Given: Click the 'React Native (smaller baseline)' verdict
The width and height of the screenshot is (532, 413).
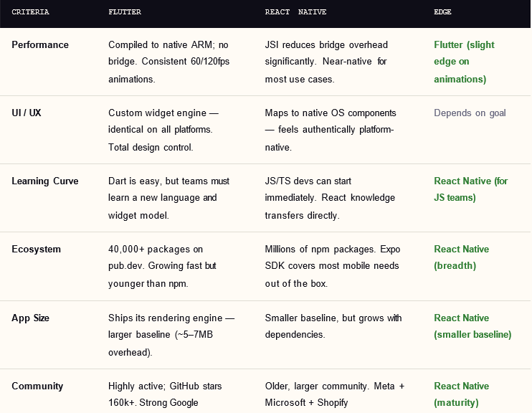Looking at the screenshot, I should [472, 326].
